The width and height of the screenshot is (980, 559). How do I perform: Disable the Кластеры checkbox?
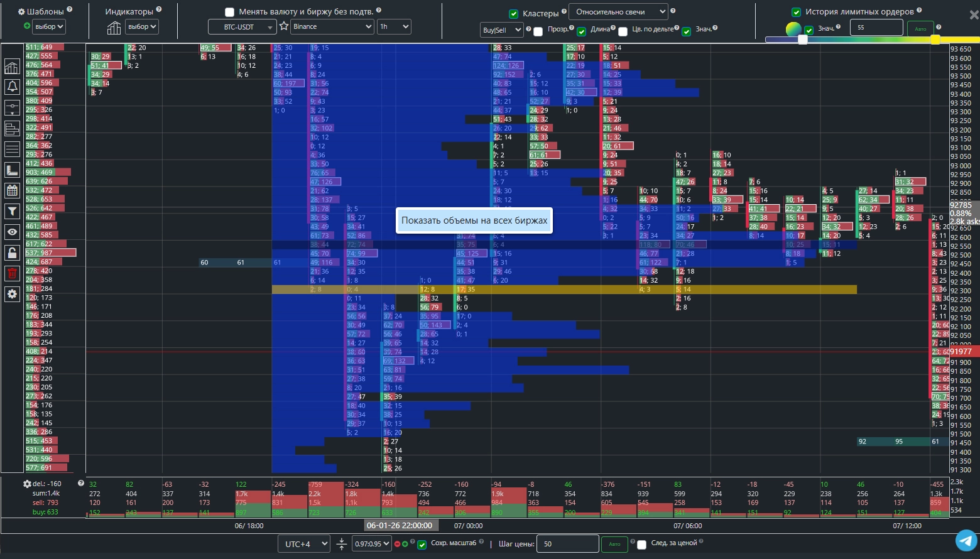[x=513, y=13]
